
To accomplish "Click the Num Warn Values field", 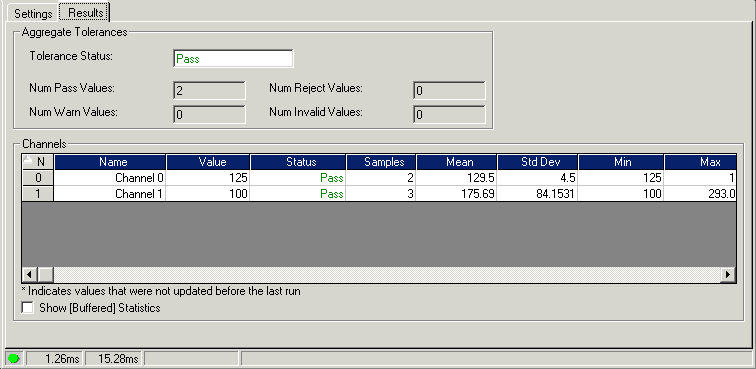I will [209, 114].
